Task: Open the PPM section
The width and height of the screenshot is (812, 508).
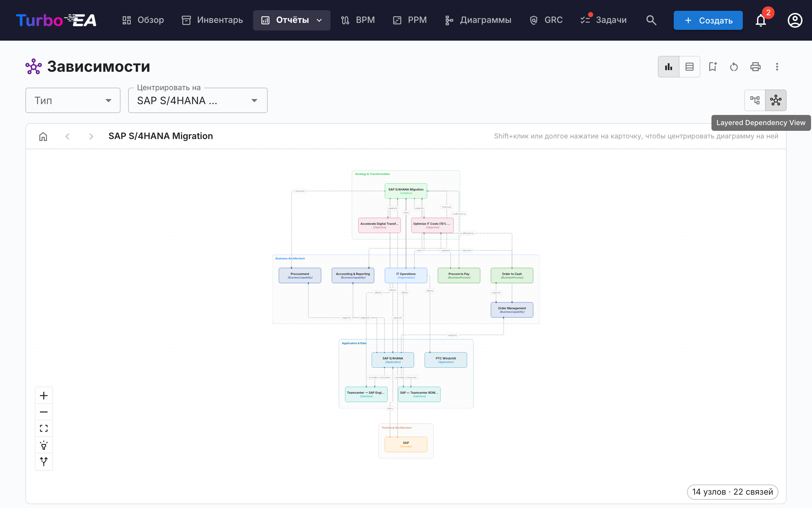Action: (x=410, y=20)
